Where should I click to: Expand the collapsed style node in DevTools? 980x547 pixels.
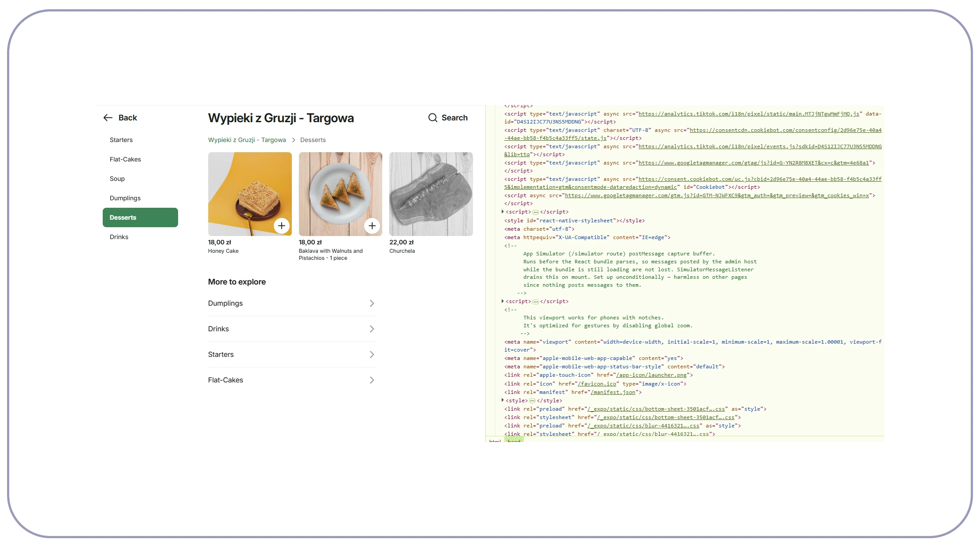click(x=503, y=401)
